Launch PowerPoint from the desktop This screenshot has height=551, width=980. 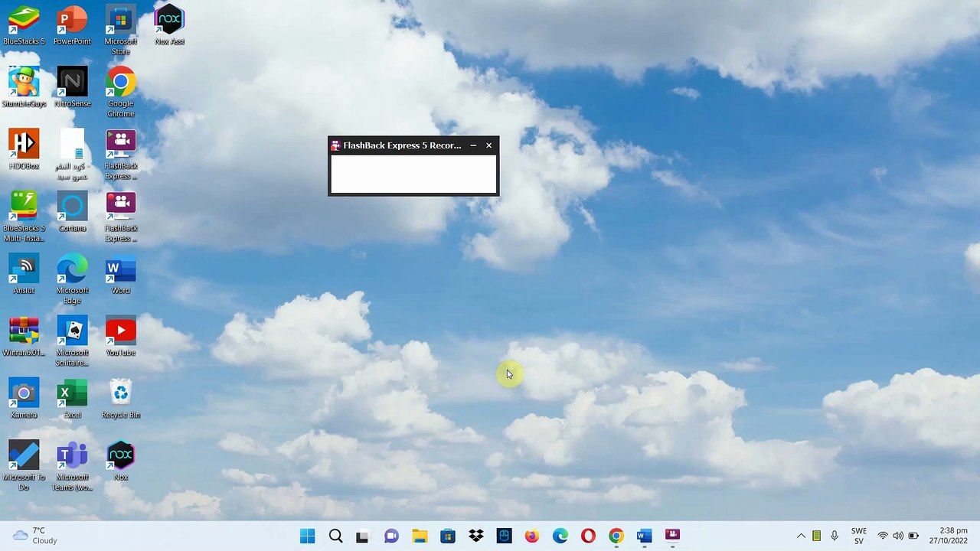click(72, 25)
